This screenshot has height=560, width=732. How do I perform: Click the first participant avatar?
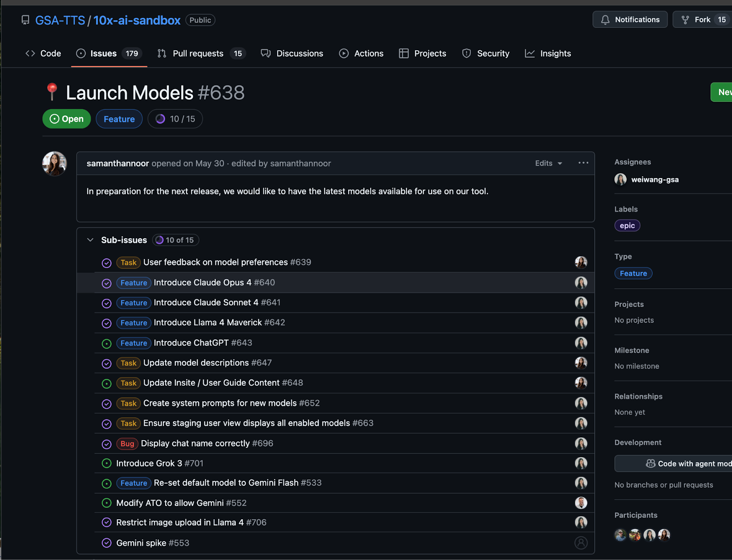coord(620,534)
